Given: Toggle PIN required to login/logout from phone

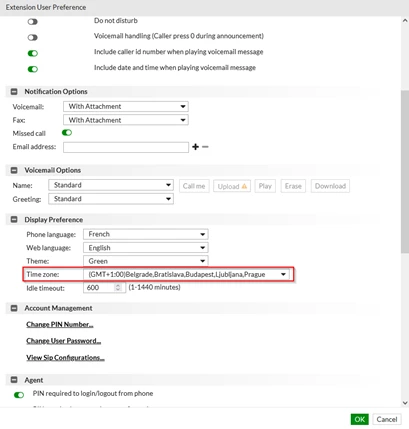Looking at the screenshot, I should [19, 395].
